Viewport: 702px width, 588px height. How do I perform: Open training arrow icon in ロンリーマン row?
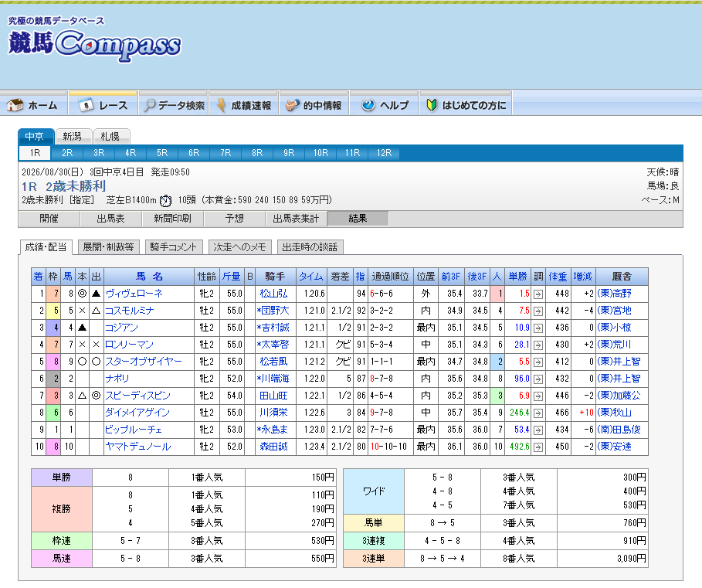click(x=538, y=345)
